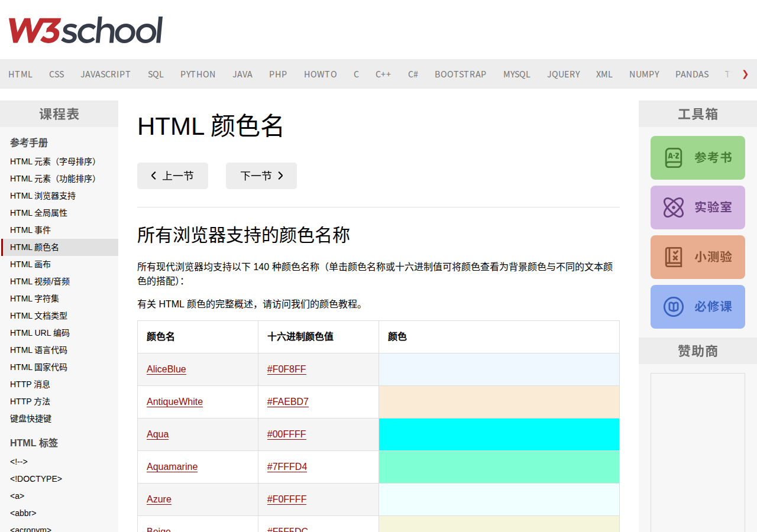Open the MYSQL navigation item
Image resolution: width=757 pixels, height=532 pixels.
point(517,74)
